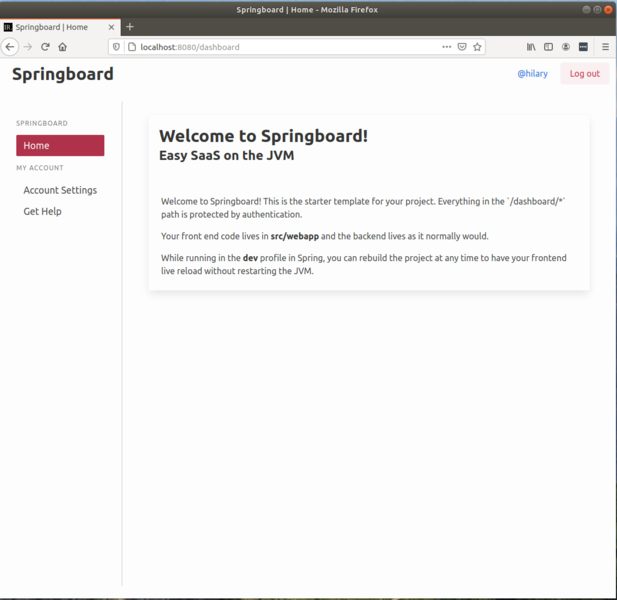Open page actions three-dot menu
Viewport: 617px width, 600px height.
coord(447,47)
